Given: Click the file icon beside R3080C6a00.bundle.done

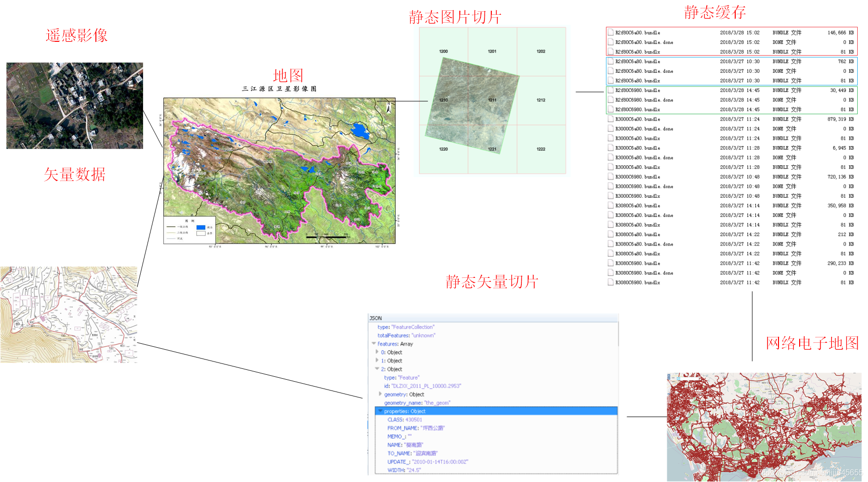Looking at the screenshot, I should click(x=610, y=215).
